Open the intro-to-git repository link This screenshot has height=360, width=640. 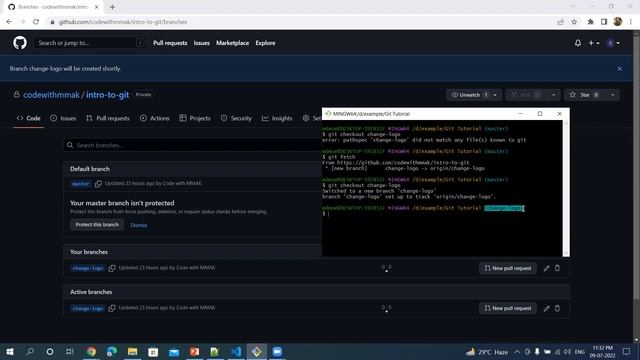pyautogui.click(x=107, y=95)
